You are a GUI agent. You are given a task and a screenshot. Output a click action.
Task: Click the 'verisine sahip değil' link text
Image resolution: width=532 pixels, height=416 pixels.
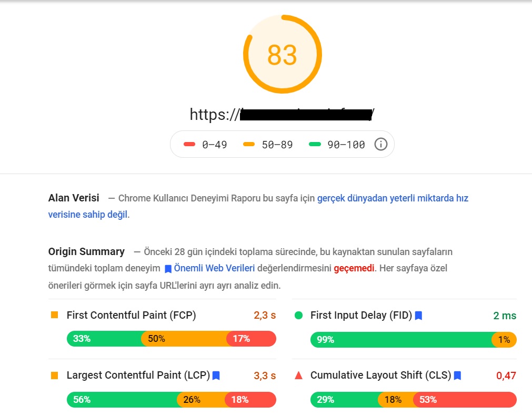coord(88,215)
